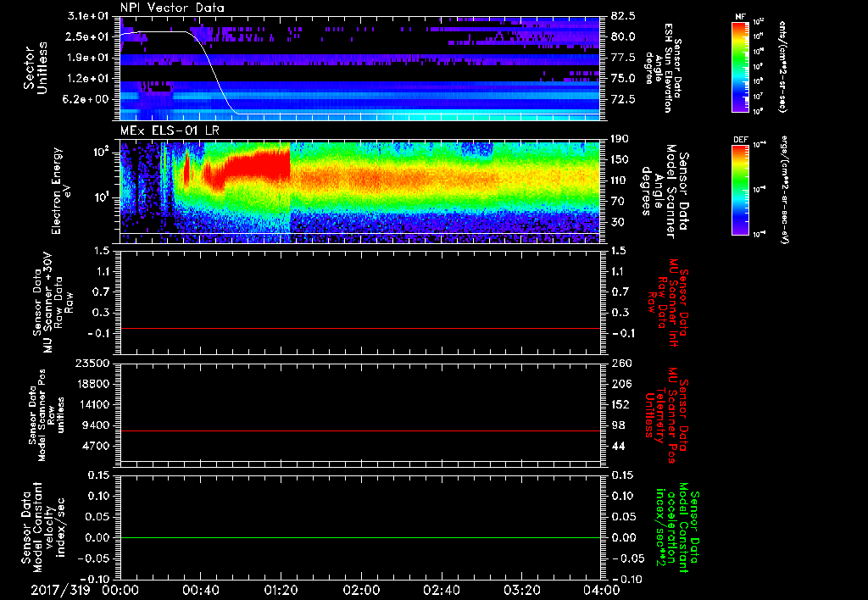Click the Sector Unitless axis label

pyautogui.click(x=36, y=68)
